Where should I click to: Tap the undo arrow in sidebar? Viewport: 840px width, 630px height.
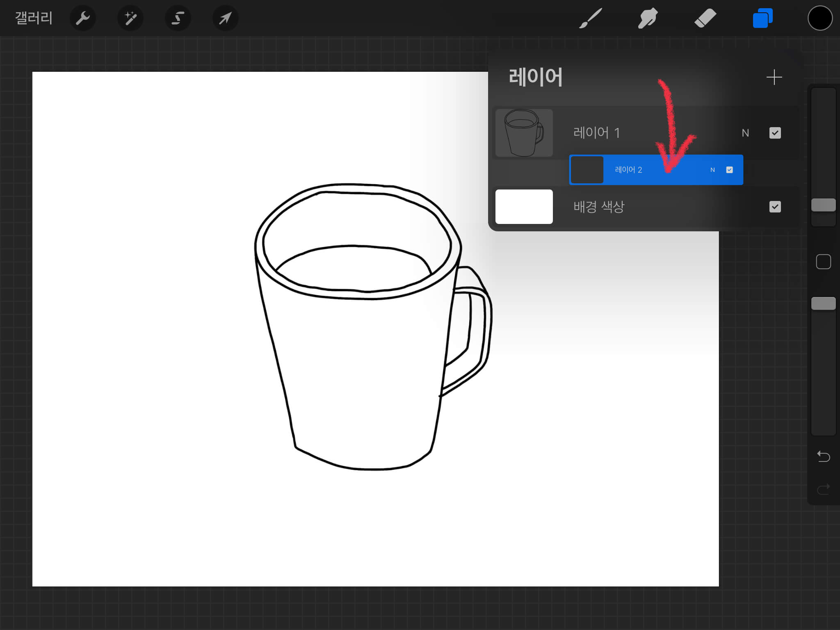[x=823, y=456]
